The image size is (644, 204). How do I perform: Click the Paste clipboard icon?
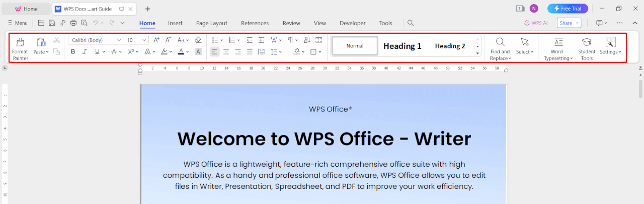[41, 42]
